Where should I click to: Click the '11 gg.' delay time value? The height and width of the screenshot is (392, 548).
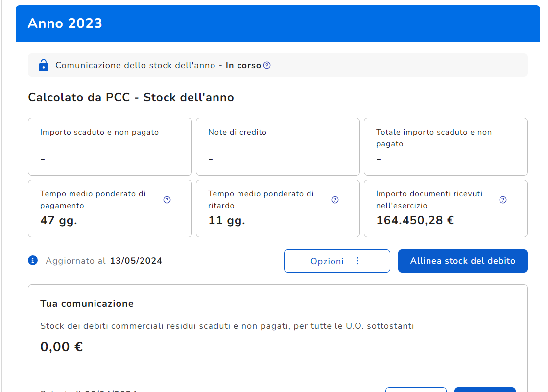[227, 220]
